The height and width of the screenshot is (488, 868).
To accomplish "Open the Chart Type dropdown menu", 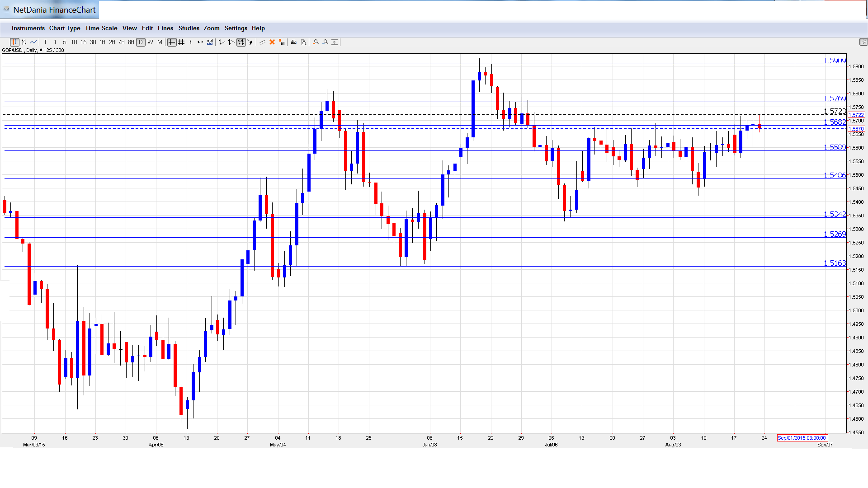I will tap(65, 28).
